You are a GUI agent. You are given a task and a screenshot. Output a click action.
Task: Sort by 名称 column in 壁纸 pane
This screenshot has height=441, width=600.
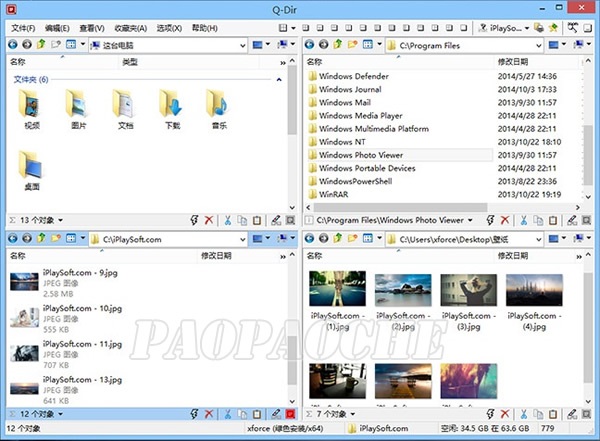pyautogui.click(x=315, y=256)
